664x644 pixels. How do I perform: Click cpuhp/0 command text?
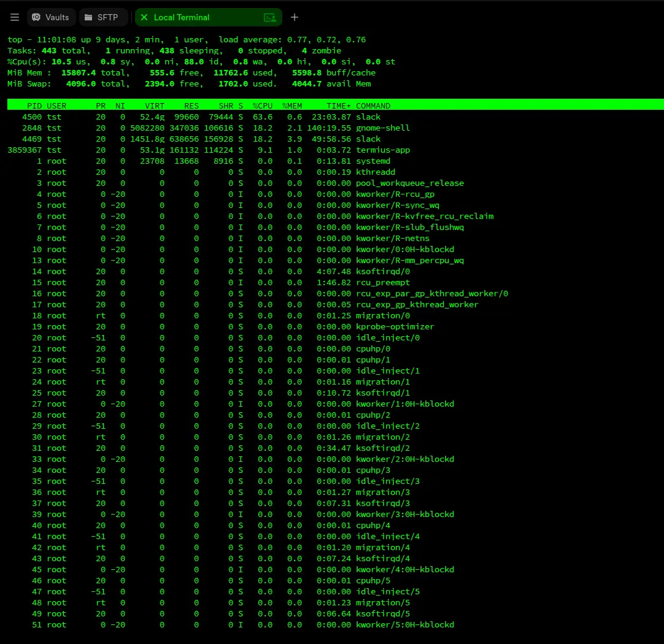click(x=373, y=348)
